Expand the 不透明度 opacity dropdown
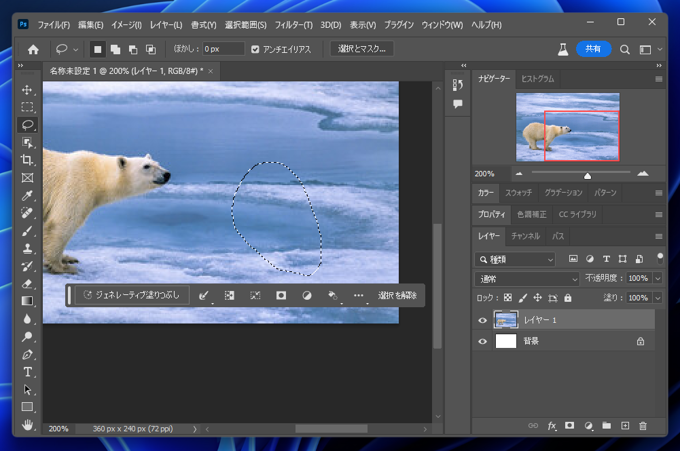Image resolution: width=680 pixels, height=451 pixels. click(x=657, y=278)
